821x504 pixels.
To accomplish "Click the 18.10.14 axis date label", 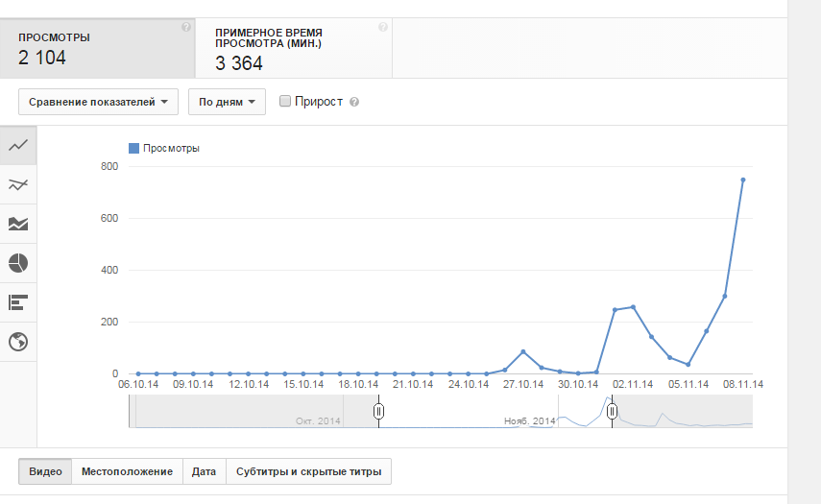I will 358,385.
